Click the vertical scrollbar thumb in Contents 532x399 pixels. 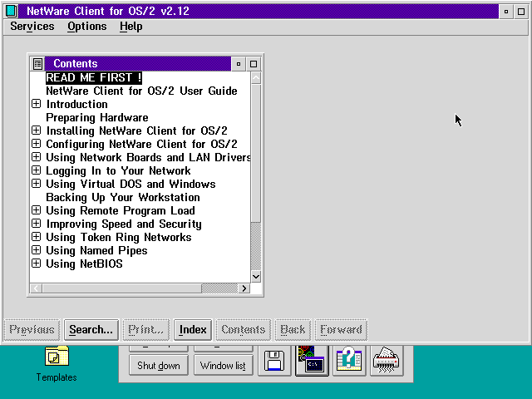pyautogui.click(x=256, y=153)
